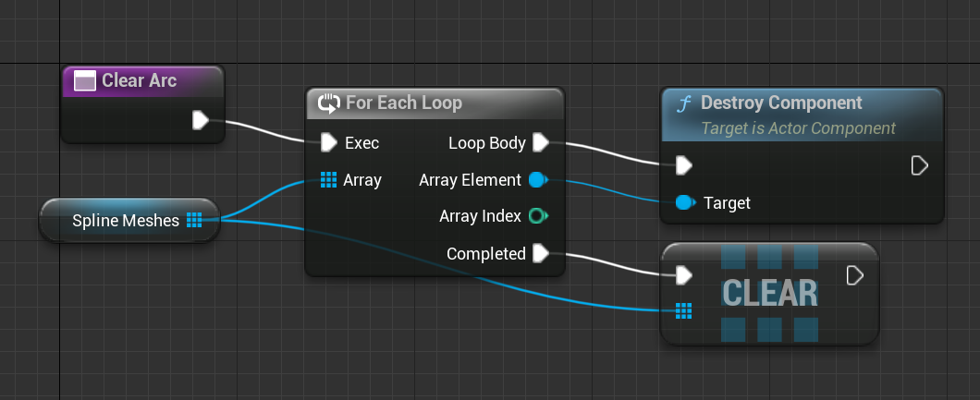Click the CLEAR node's exec input pin
The height and width of the screenshot is (400, 980).
tap(684, 275)
